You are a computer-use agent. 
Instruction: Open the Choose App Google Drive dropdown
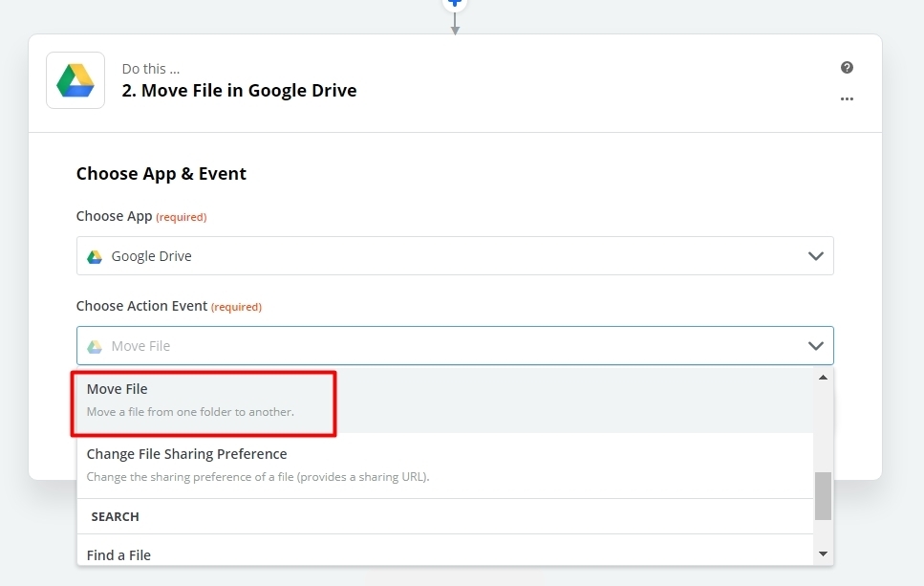pos(455,256)
